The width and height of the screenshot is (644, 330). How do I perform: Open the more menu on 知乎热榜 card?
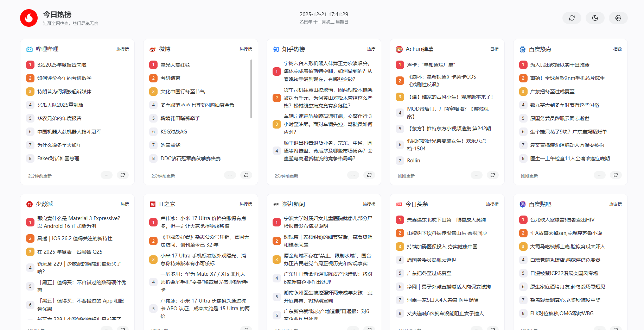[x=353, y=175]
